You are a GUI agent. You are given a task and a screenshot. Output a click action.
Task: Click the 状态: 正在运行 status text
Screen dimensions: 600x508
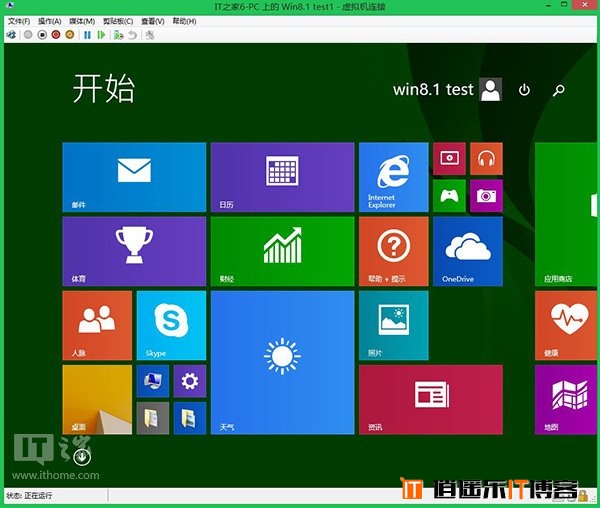point(29,495)
